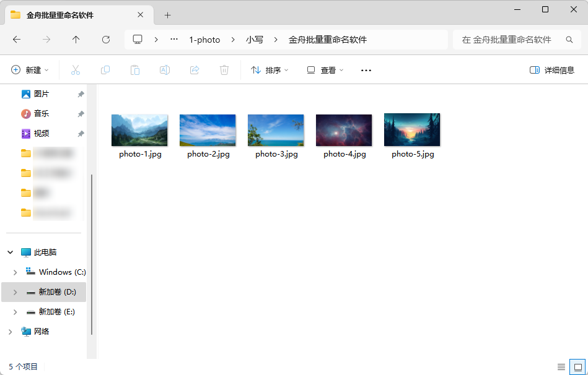Click the Paste icon on the toolbar

click(135, 70)
